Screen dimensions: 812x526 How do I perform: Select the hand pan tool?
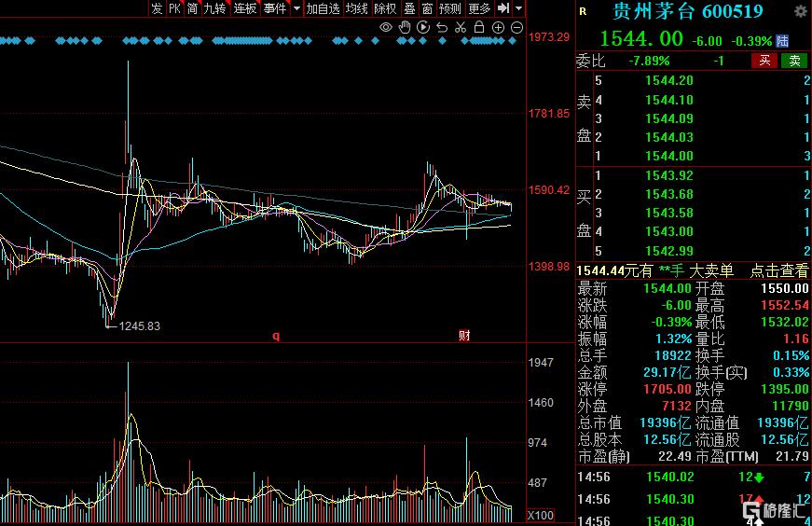[405, 27]
